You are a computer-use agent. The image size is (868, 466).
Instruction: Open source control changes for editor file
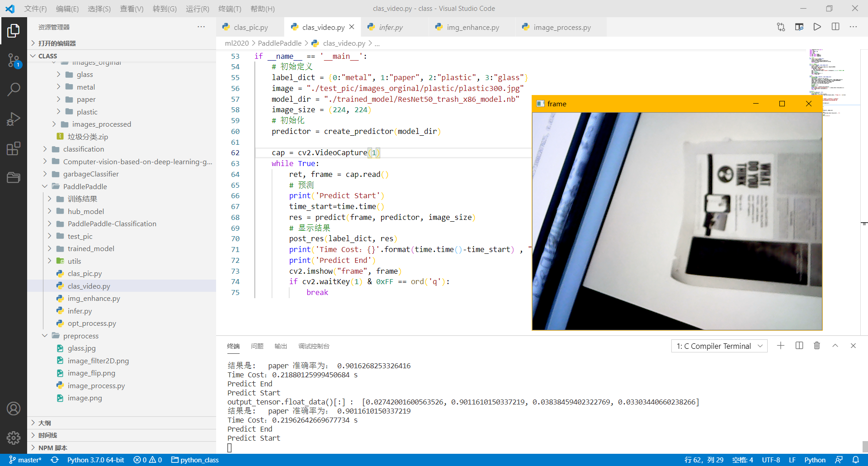tap(781, 27)
